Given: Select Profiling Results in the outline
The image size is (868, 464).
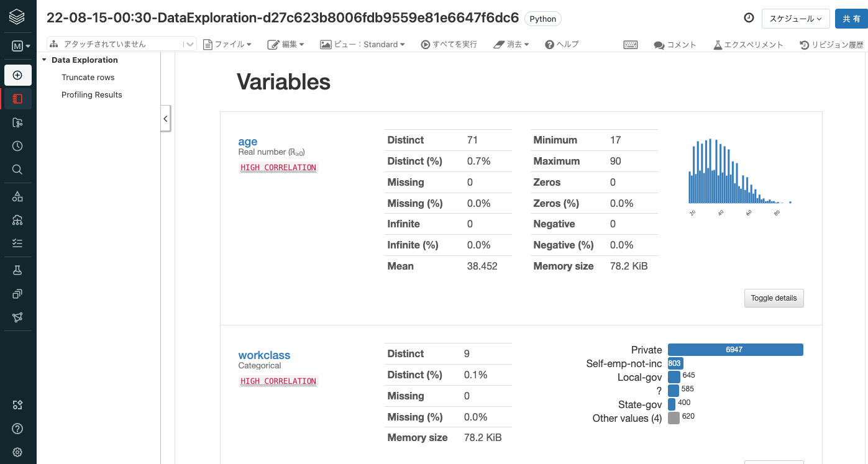Looking at the screenshot, I should (91, 95).
